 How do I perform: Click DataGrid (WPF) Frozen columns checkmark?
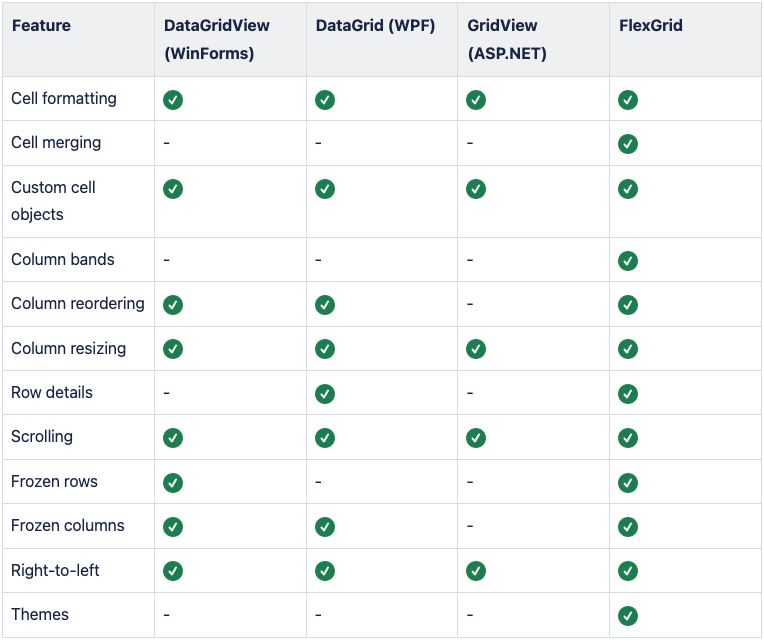click(x=325, y=526)
